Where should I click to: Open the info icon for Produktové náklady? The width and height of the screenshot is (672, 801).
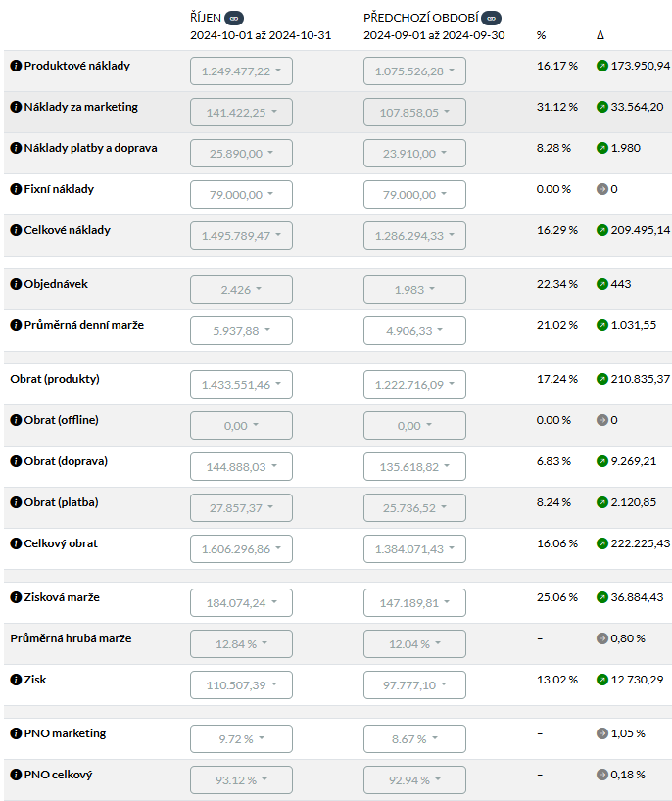(16, 66)
